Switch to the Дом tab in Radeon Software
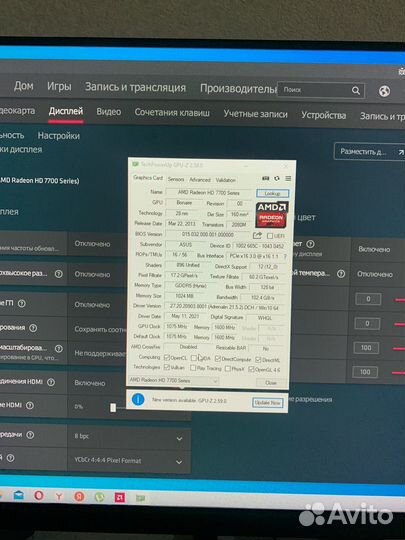Viewport: 405px width, 540px height. [24, 85]
